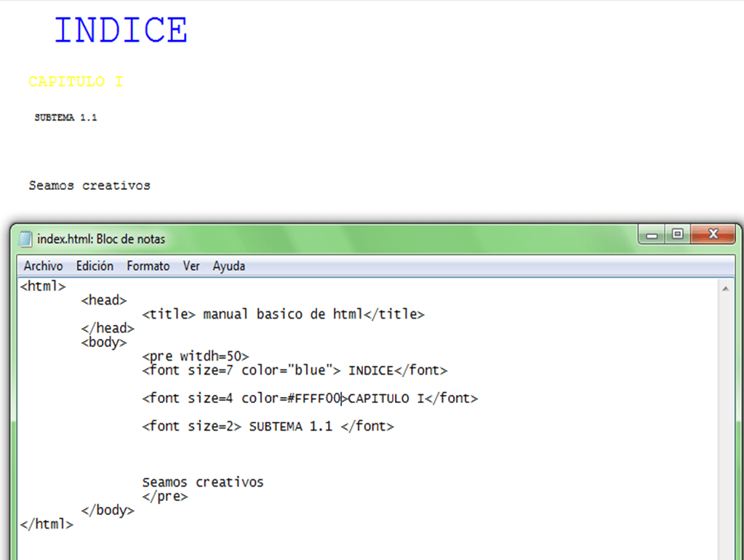Place cursor on the opening <html> tag
Viewport: 744px width, 560px height.
coord(44,287)
